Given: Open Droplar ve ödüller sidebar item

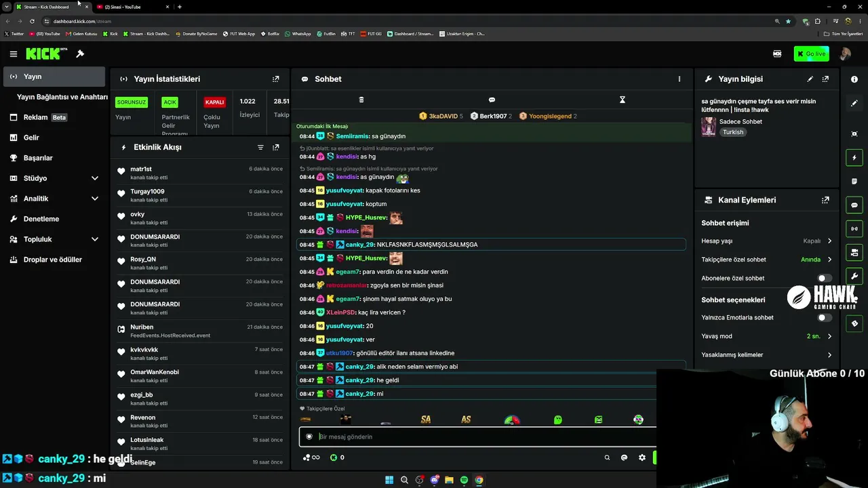Looking at the screenshot, I should coord(54,260).
